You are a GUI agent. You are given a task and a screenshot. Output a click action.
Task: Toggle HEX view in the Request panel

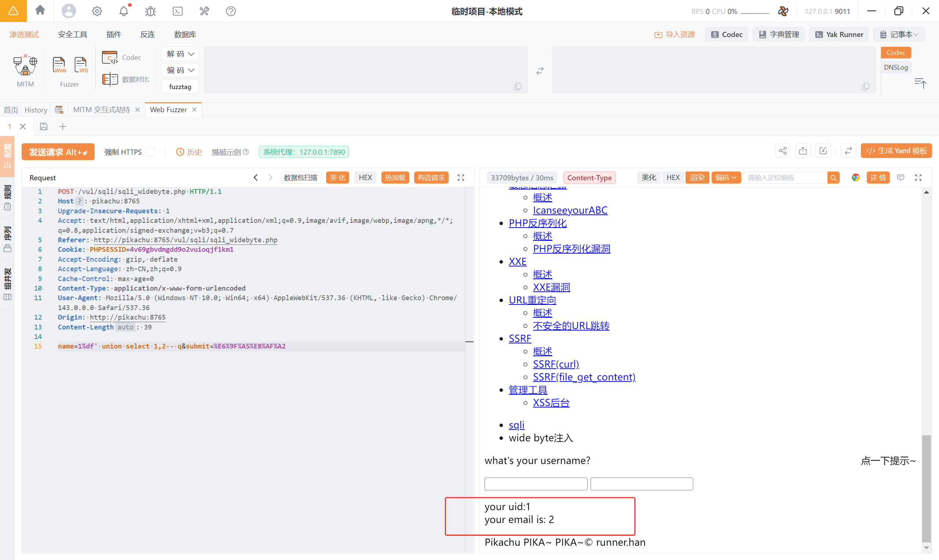(365, 178)
